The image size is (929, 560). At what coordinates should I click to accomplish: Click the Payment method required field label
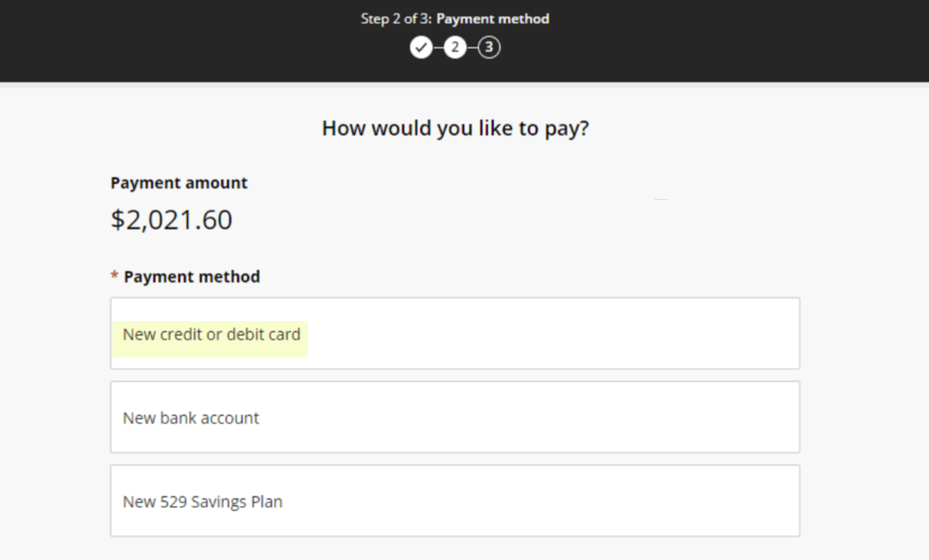(191, 276)
